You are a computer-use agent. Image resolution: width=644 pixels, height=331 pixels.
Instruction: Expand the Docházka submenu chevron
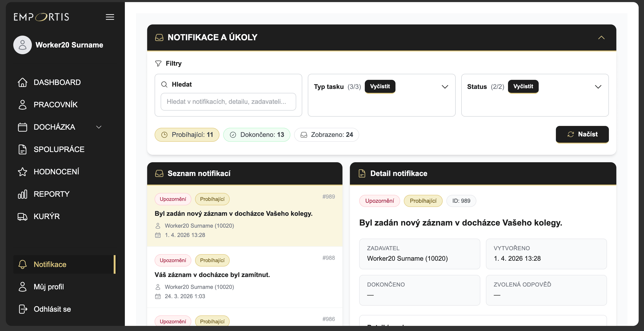[x=99, y=127]
